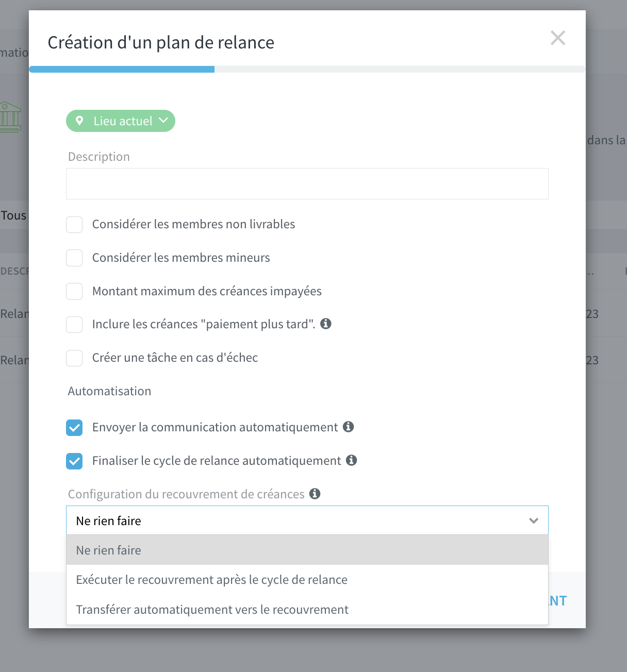Click the location pin icon in Lieu actuel

point(79,121)
